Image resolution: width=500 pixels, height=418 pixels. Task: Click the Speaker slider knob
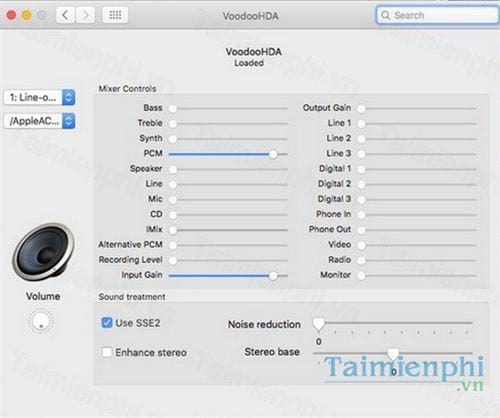pyautogui.click(x=173, y=169)
